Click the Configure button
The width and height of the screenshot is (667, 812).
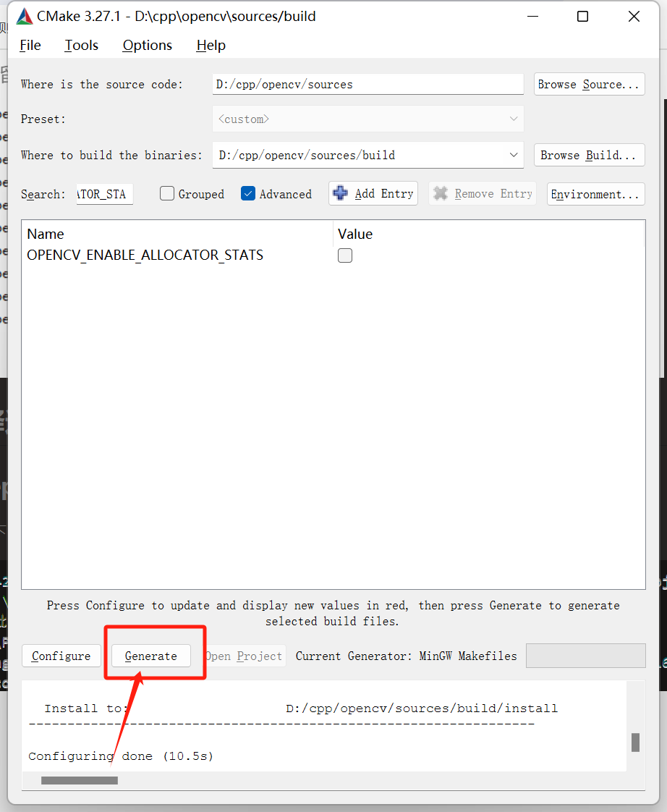[x=61, y=656]
